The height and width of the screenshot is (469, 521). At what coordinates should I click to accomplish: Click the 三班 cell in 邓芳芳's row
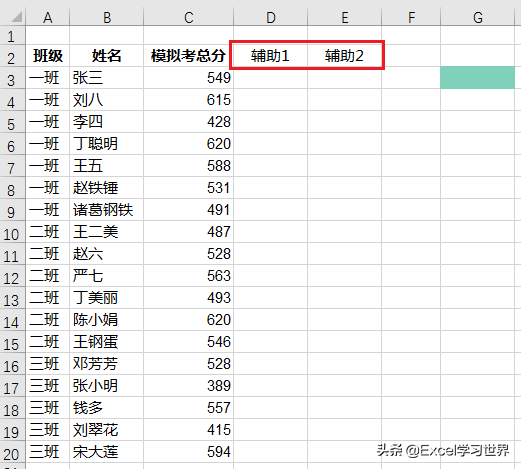click(48, 364)
